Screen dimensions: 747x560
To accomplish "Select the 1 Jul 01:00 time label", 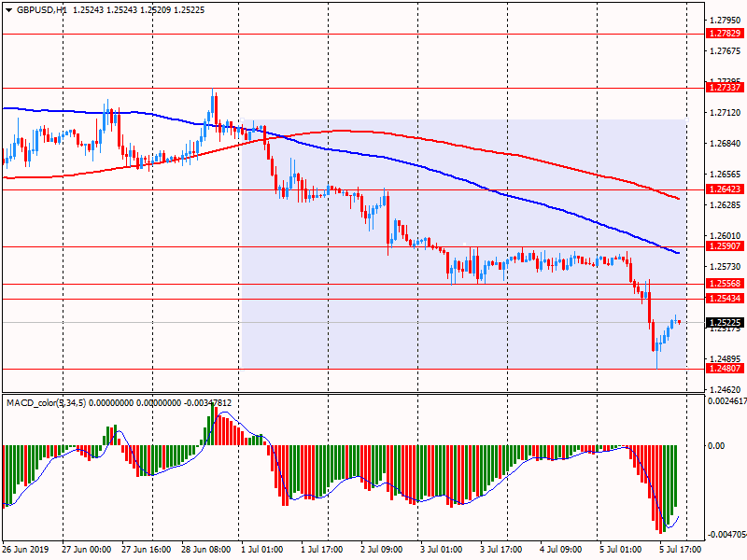I will point(262,549).
